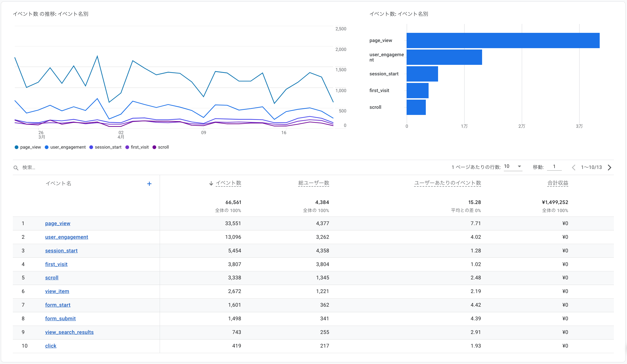Click the 33,551 page_view count cell

coord(233,223)
